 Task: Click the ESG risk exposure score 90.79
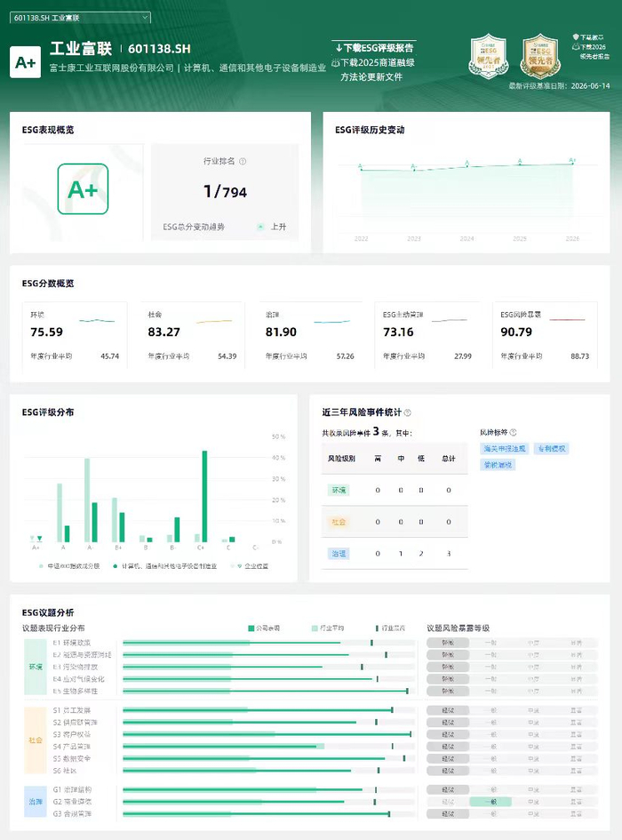tap(516, 332)
